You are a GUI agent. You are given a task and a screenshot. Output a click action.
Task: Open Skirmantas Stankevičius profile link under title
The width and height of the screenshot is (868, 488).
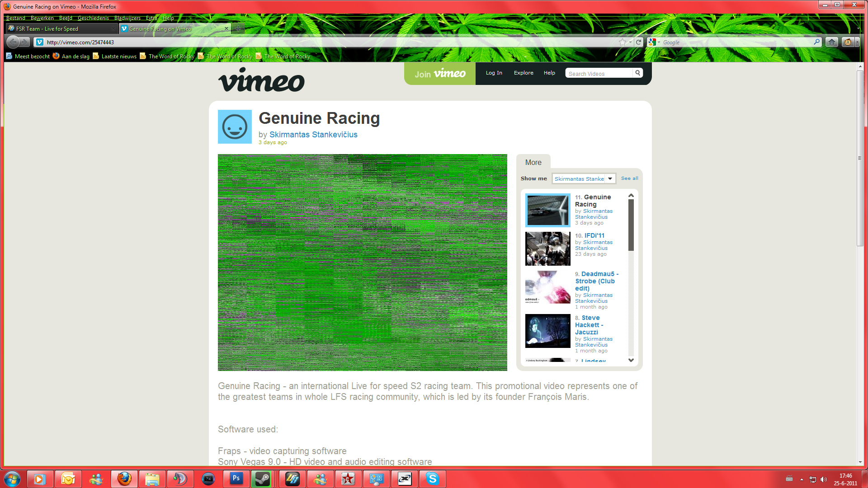[313, 135]
